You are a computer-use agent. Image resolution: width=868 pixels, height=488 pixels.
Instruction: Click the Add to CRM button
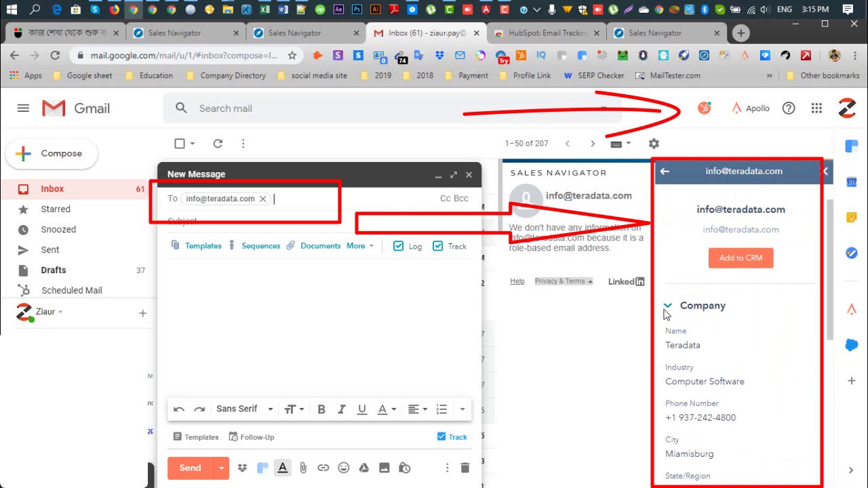(741, 258)
